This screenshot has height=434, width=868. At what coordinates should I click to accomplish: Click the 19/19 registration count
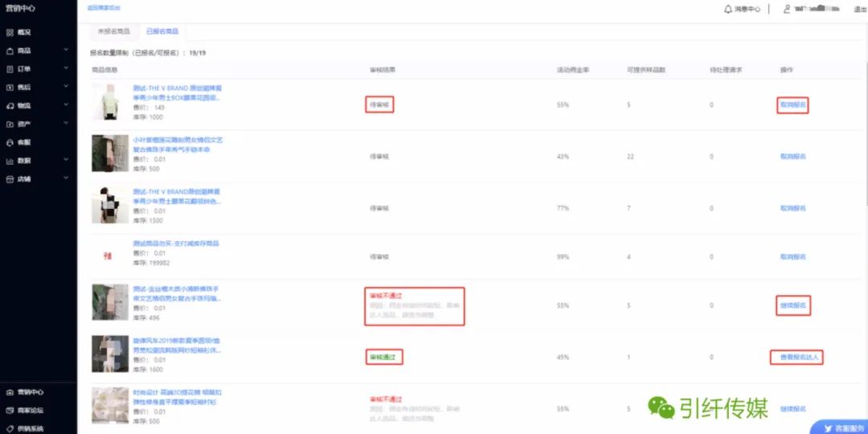click(198, 53)
